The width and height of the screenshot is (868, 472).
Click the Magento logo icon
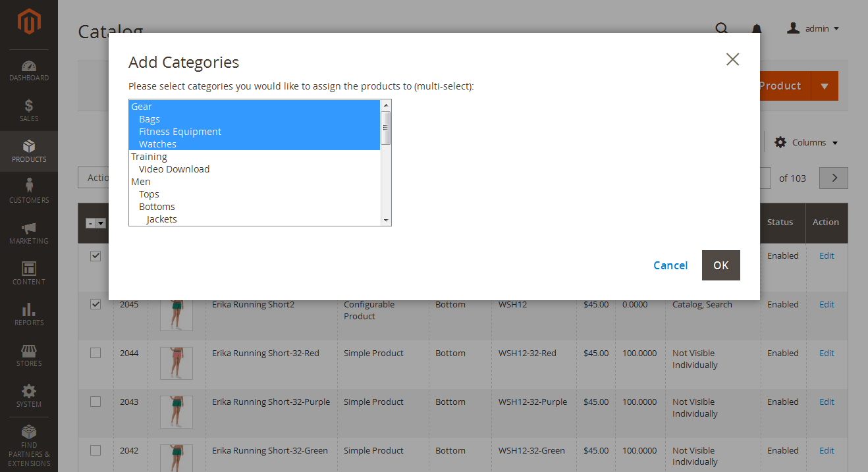click(29, 22)
